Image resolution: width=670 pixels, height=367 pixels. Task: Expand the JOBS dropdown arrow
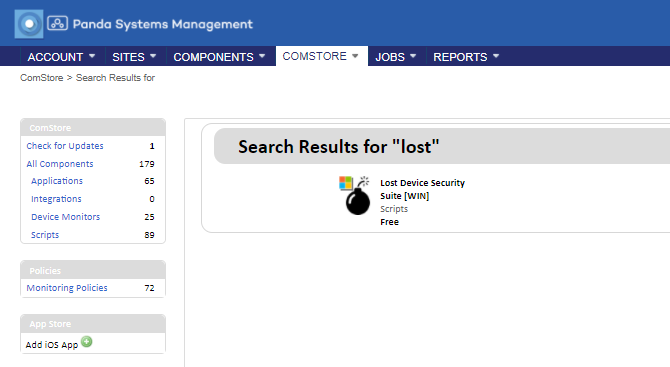[413, 56]
